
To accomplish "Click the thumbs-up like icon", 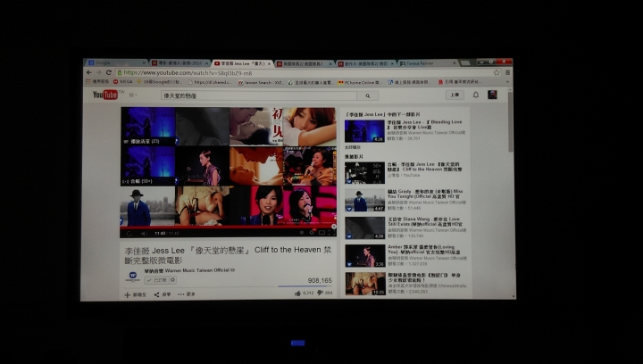I will click(297, 294).
